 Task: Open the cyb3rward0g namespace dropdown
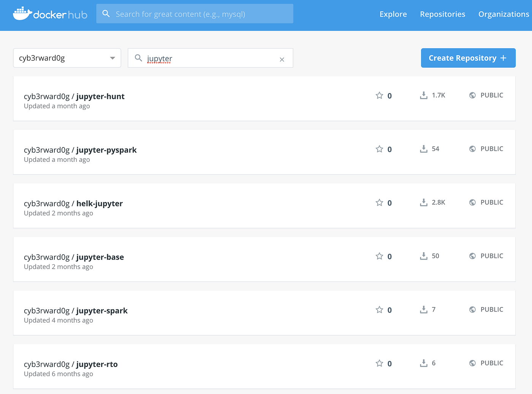click(x=67, y=58)
